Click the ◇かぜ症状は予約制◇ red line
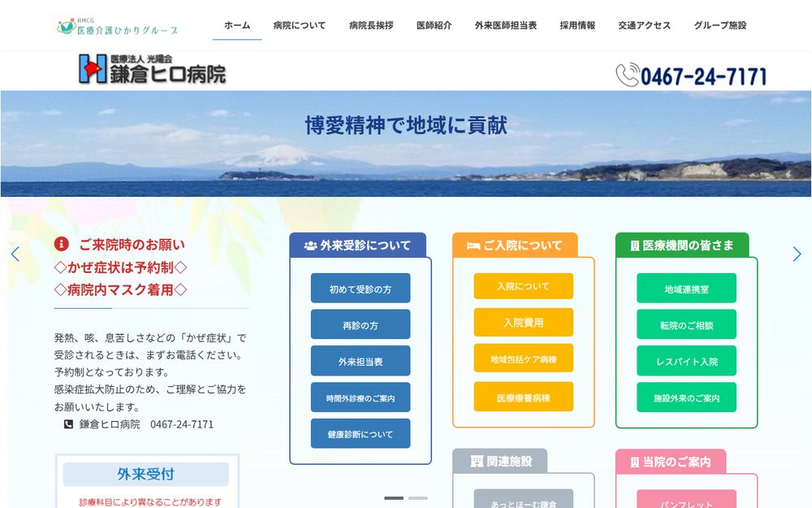The width and height of the screenshot is (812, 508). [120, 267]
